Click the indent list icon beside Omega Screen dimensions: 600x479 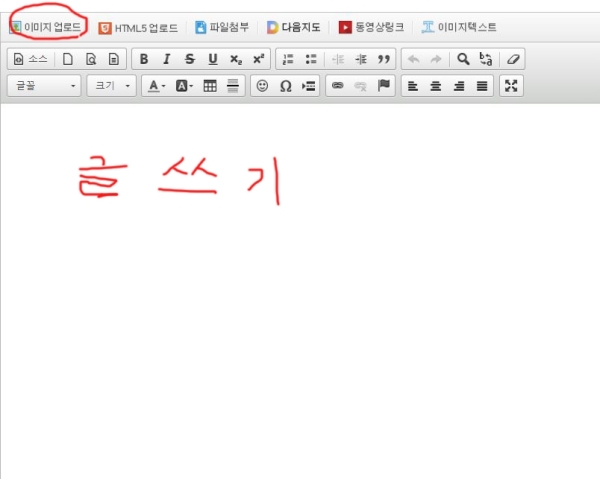[x=308, y=86]
